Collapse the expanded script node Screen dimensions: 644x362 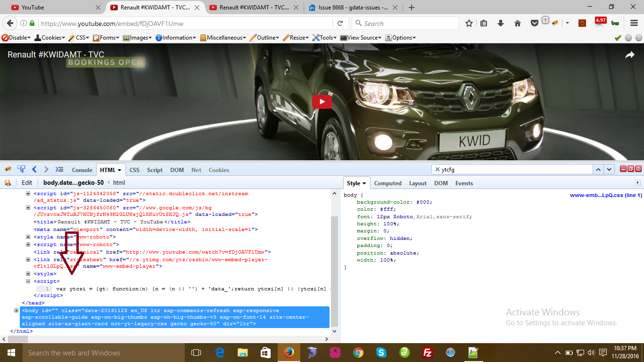[x=28, y=281]
